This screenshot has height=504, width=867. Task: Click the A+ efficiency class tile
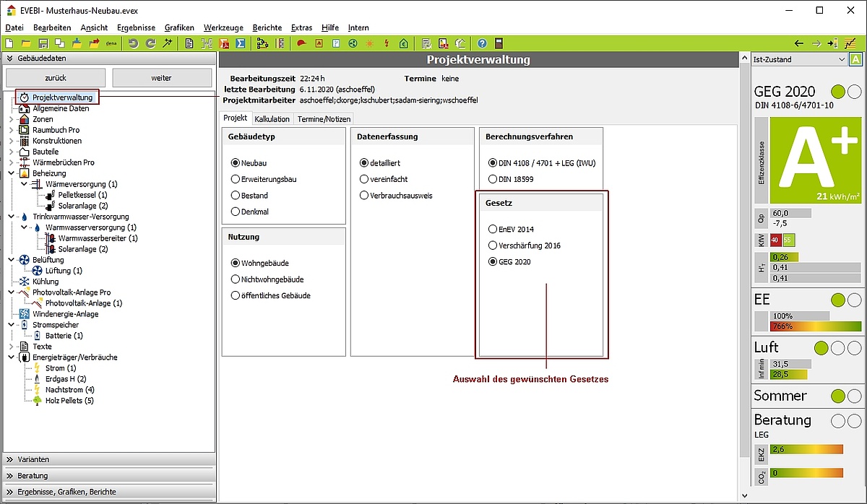pos(816,160)
